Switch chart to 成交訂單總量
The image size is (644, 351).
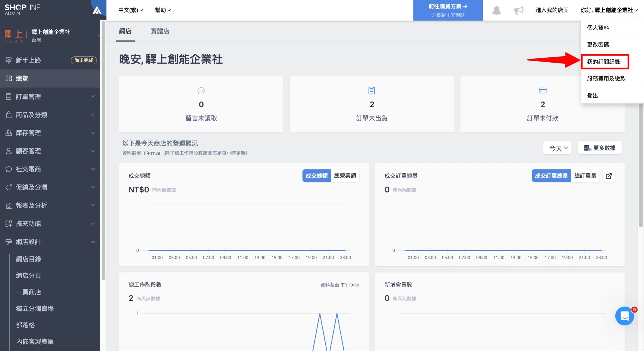[x=551, y=176]
